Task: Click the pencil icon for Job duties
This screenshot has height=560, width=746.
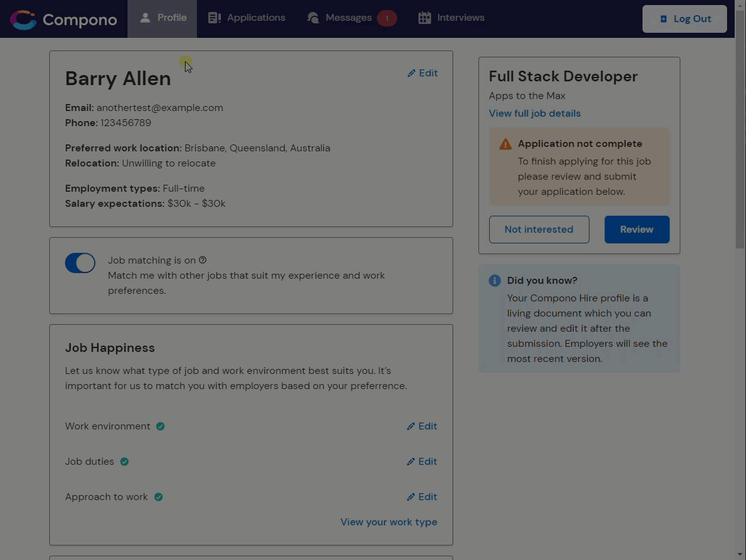Action: tap(411, 462)
